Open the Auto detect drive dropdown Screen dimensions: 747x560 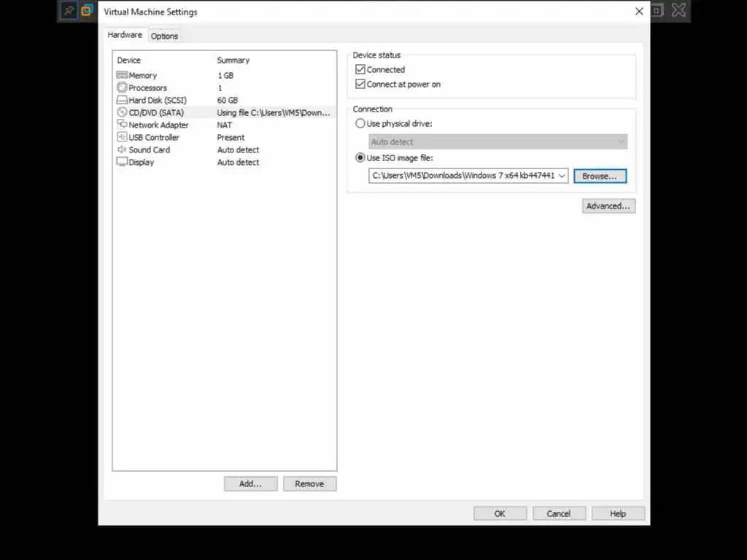pos(498,141)
